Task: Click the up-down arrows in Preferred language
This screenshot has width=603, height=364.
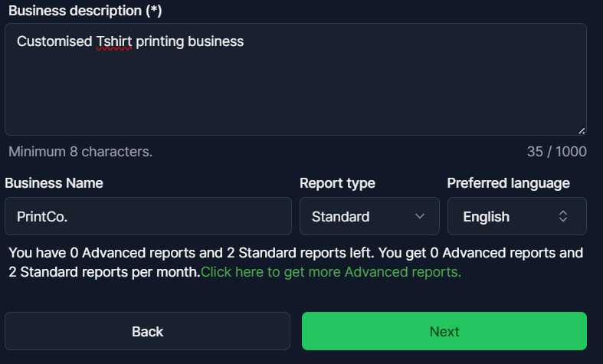Action: pos(563,216)
